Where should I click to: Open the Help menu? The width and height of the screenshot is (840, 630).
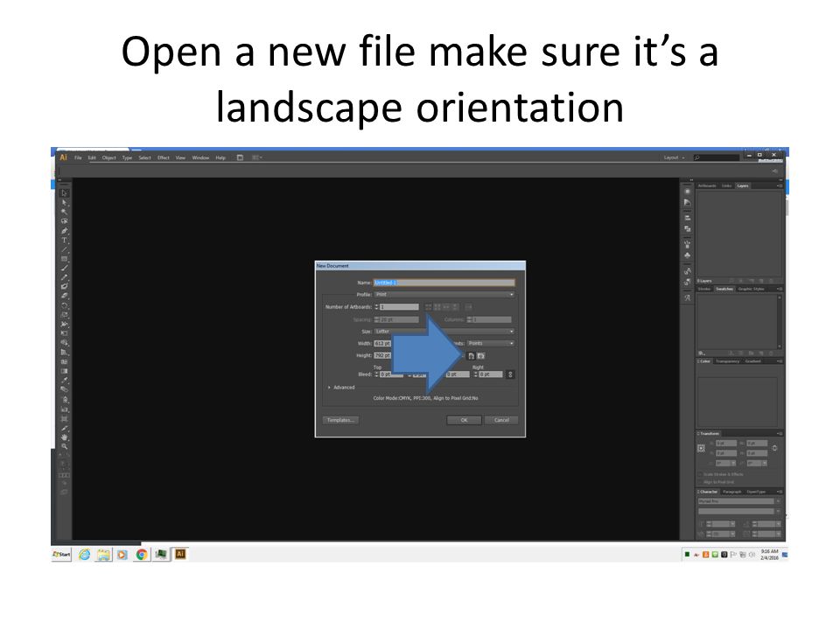[x=220, y=157]
